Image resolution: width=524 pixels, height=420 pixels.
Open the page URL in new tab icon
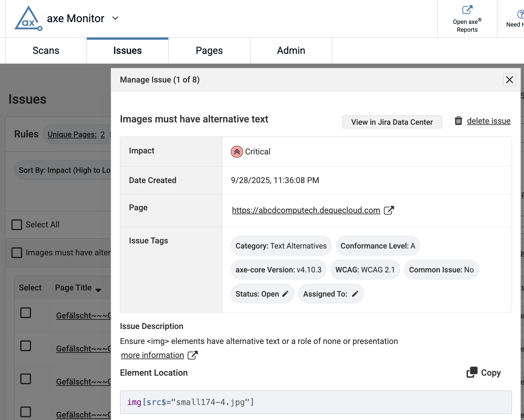pos(389,210)
